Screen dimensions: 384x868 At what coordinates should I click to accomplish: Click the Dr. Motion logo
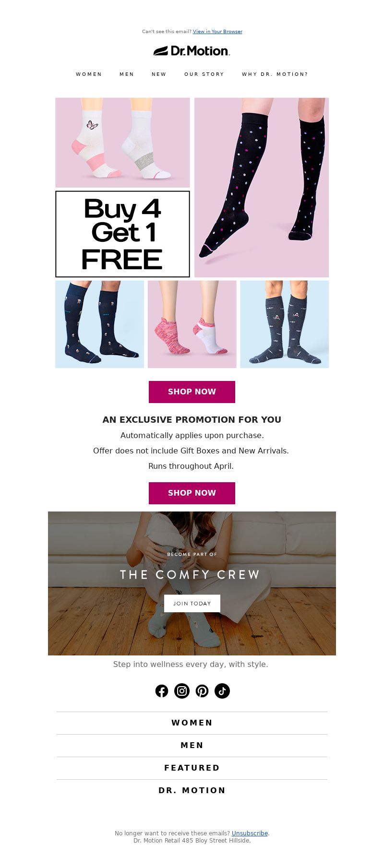tap(192, 51)
